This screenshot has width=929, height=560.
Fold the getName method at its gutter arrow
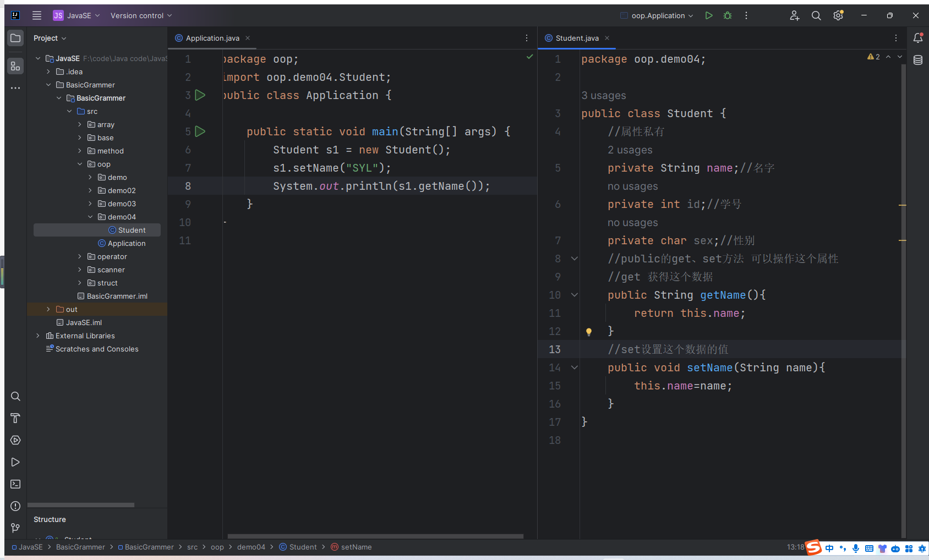click(x=575, y=295)
